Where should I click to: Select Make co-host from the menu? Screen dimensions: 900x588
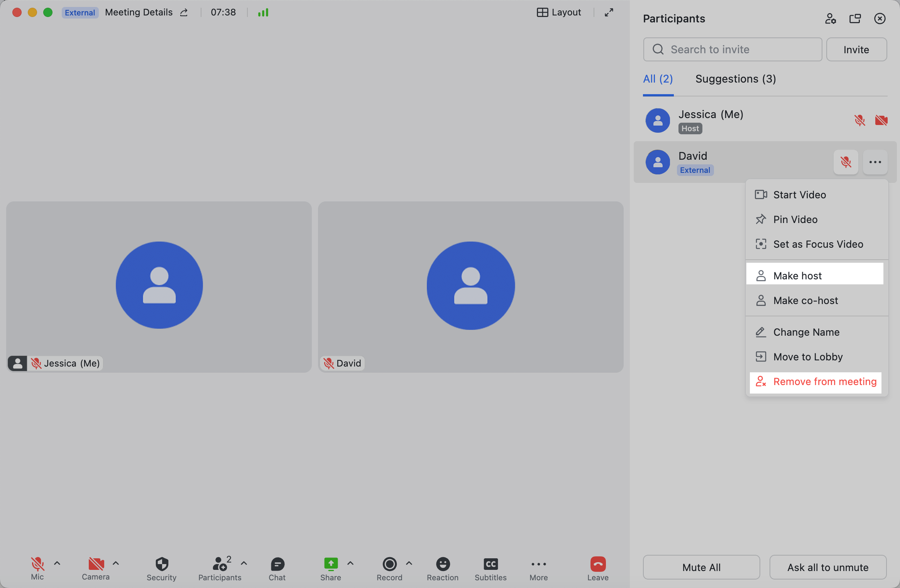click(805, 301)
